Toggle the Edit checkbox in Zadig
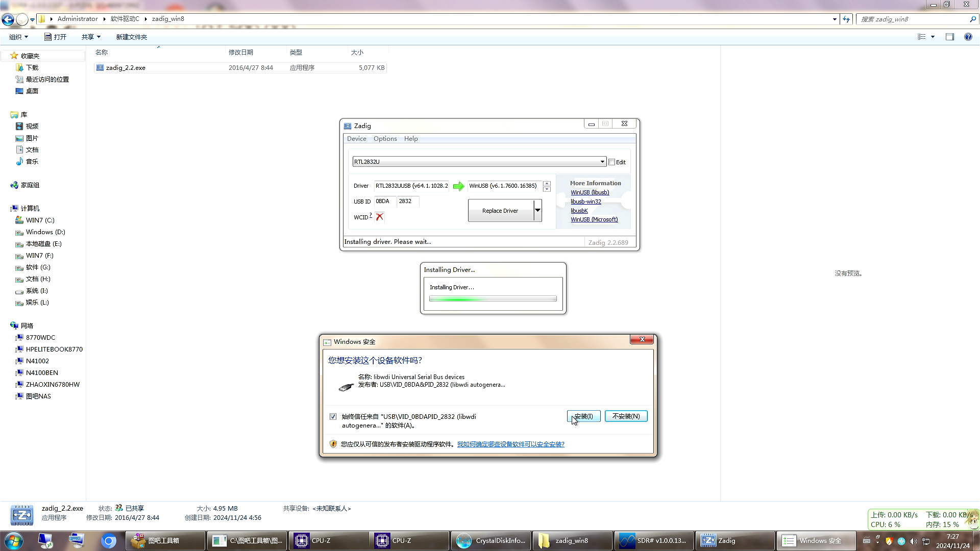 tap(611, 162)
